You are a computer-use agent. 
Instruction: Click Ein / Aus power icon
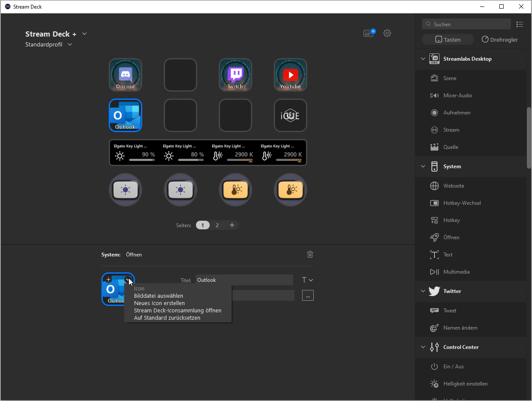tap(434, 367)
